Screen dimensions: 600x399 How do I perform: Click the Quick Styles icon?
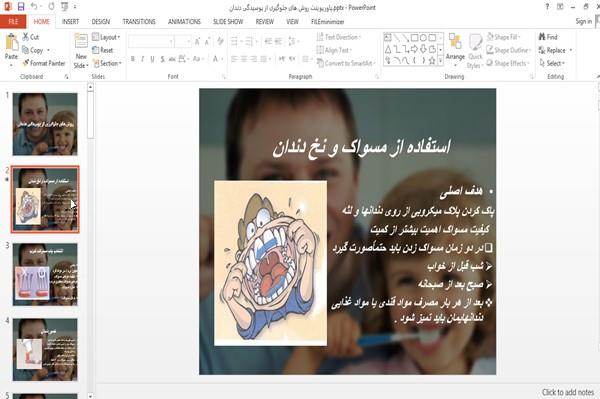pyautogui.click(x=475, y=42)
